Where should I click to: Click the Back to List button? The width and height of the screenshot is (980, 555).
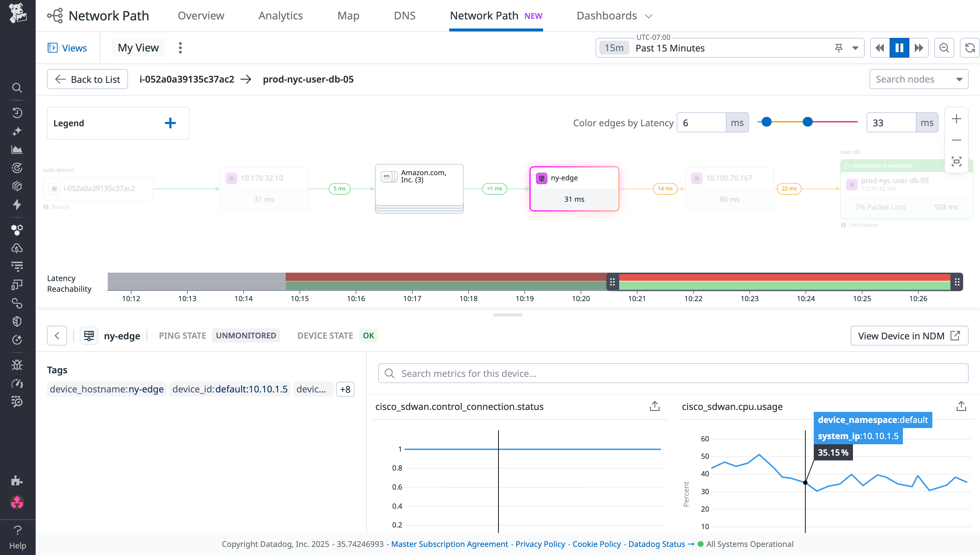87,79
